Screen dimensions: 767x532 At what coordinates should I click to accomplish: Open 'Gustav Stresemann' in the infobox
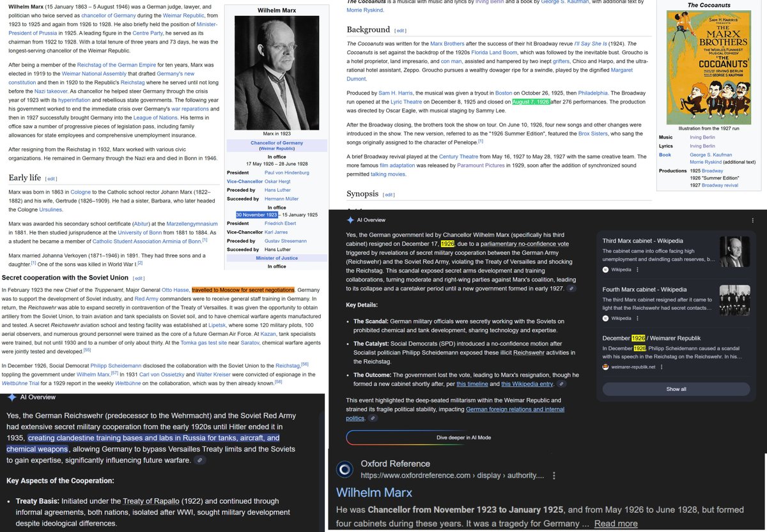click(x=286, y=241)
